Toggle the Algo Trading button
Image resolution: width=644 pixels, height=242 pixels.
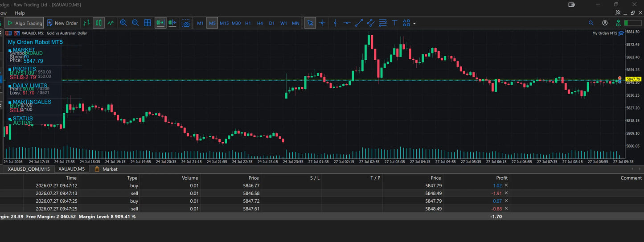[25, 23]
